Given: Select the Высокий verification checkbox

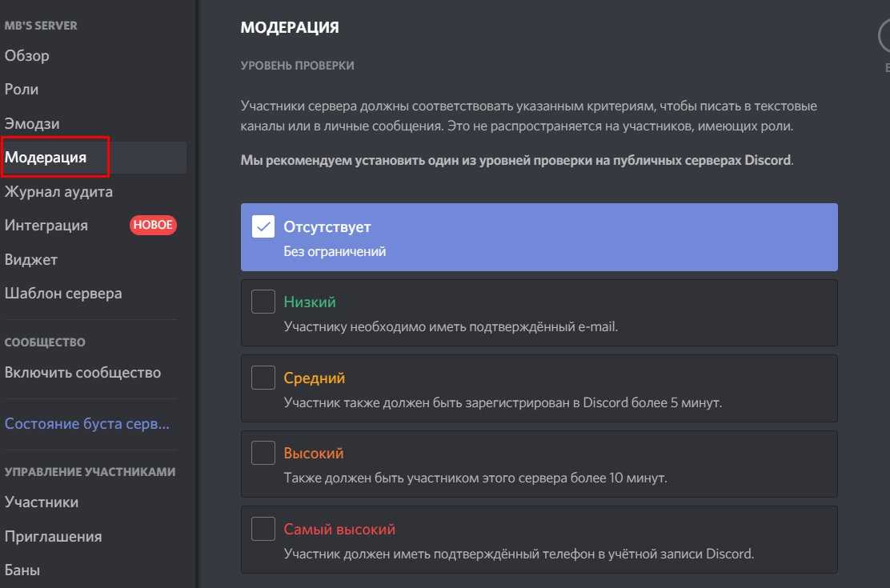Looking at the screenshot, I should point(263,453).
